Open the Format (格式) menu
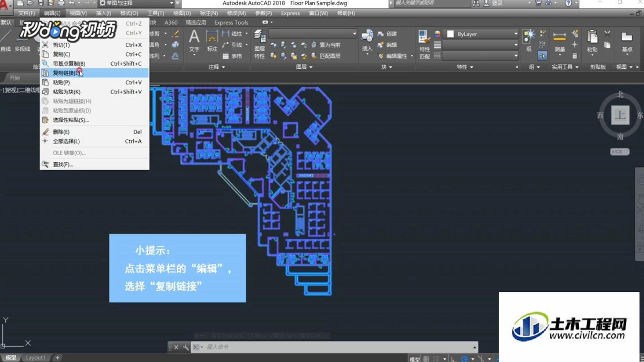This screenshot has height=362, width=644. (129, 13)
